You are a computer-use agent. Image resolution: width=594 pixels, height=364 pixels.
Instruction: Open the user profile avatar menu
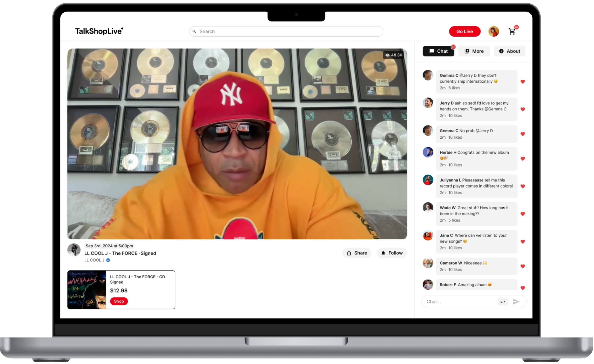tap(494, 31)
